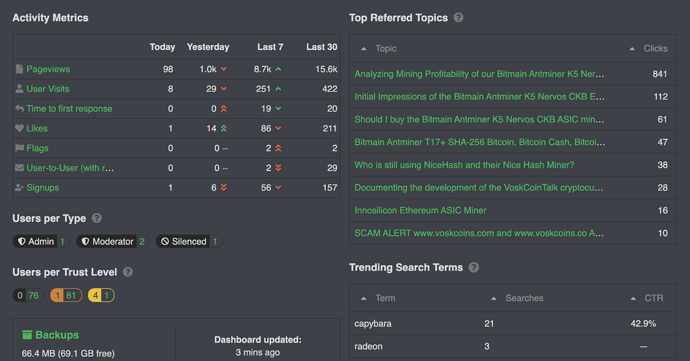Screen dimensions: 690x361
Task: Open the Flags report link
Action: 37,148
